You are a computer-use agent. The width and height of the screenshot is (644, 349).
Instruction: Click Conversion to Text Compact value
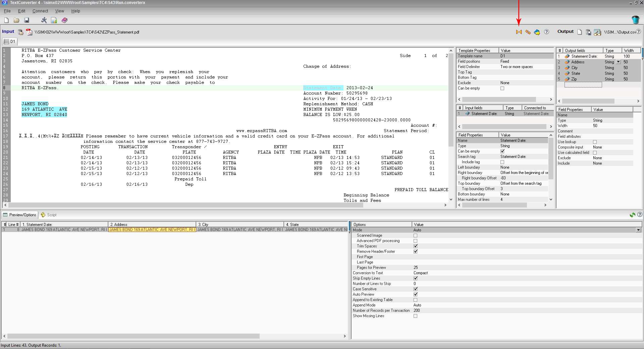point(421,273)
